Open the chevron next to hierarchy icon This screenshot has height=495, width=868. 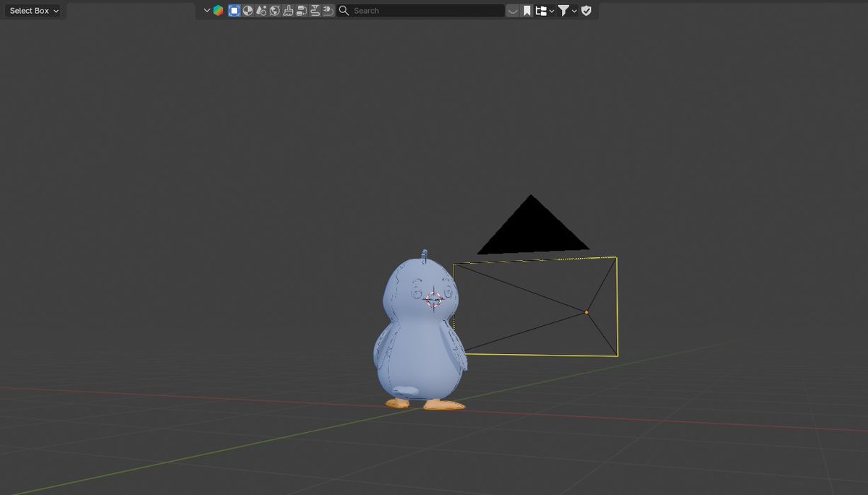pyautogui.click(x=552, y=11)
